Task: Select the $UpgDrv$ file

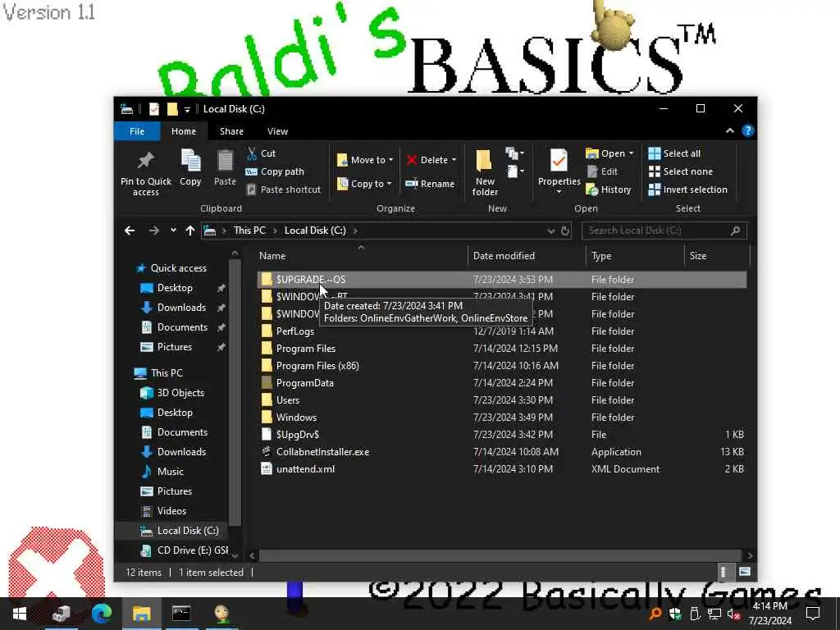Action: [x=502, y=435]
